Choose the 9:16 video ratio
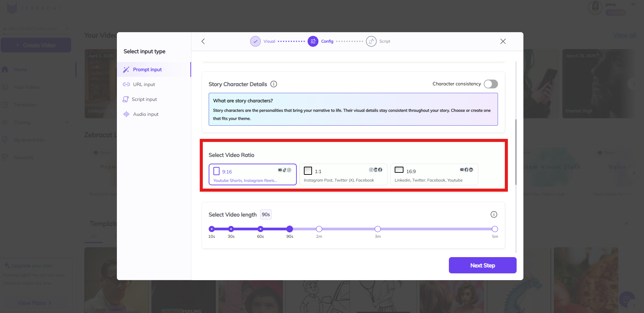The image size is (644, 313). [x=253, y=174]
